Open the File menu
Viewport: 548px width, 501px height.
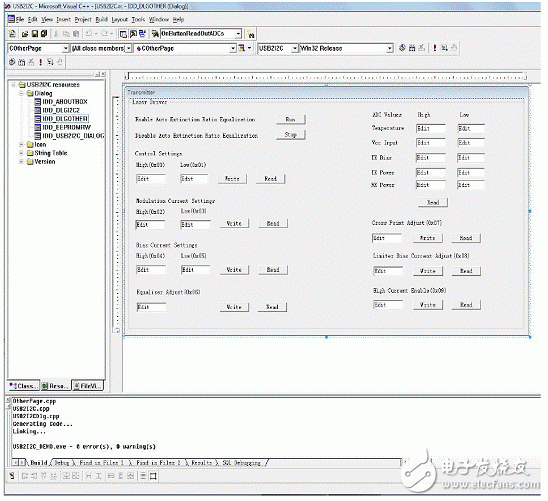click(x=20, y=19)
